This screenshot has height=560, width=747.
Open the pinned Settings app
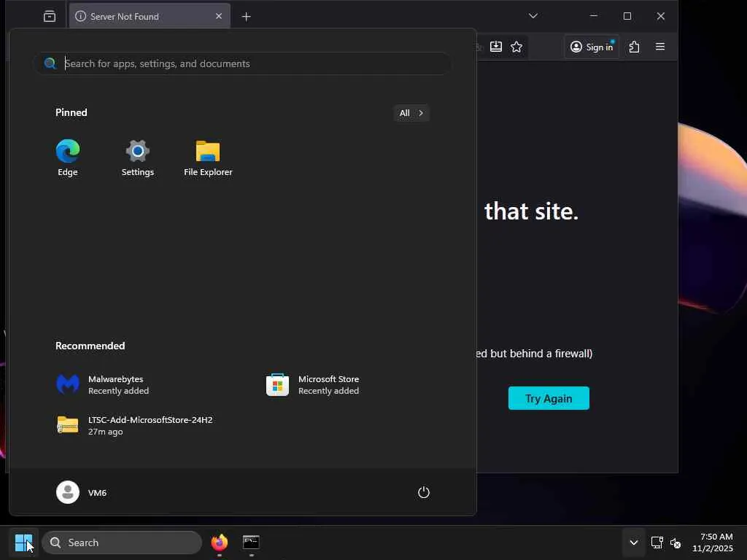tap(138, 158)
